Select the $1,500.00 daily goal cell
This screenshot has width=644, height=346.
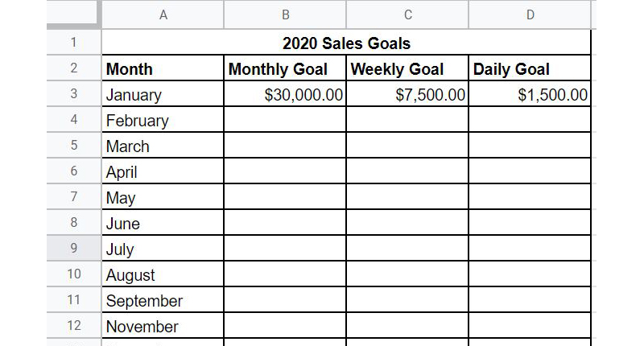click(x=530, y=94)
